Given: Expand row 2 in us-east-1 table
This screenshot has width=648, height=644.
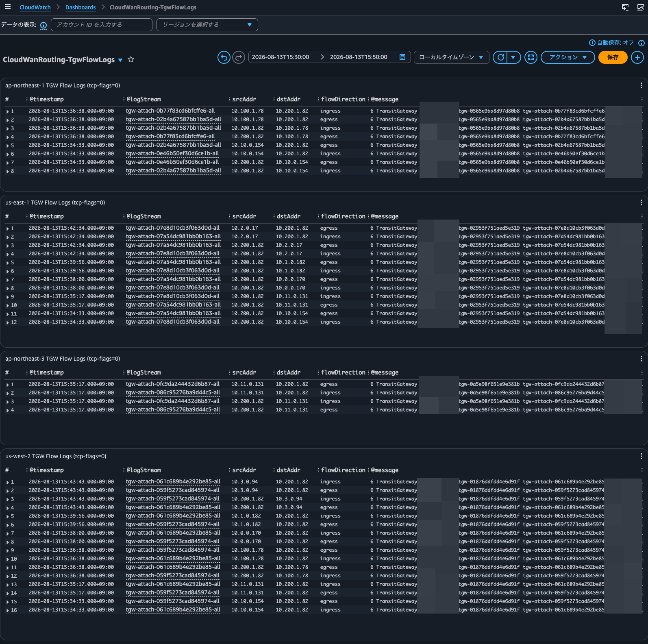Looking at the screenshot, I should [7, 237].
